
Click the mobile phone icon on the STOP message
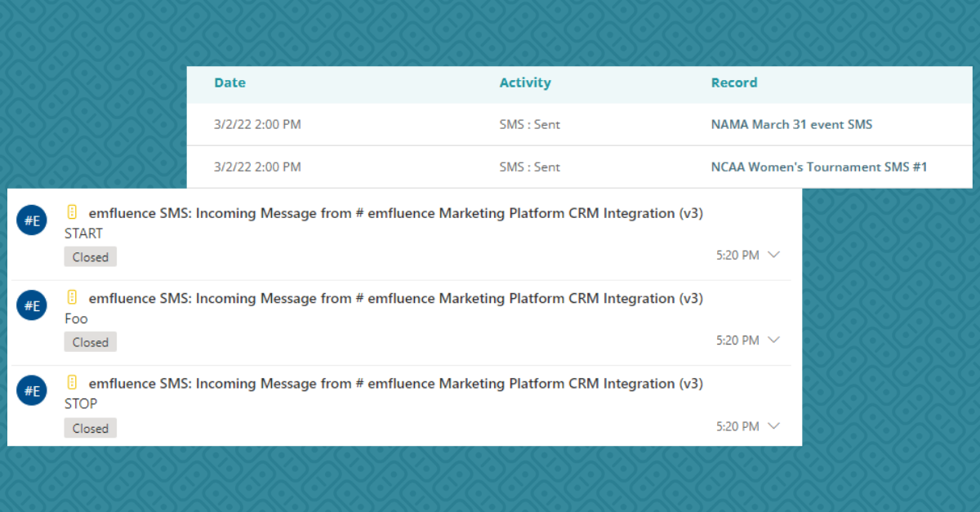click(x=72, y=382)
